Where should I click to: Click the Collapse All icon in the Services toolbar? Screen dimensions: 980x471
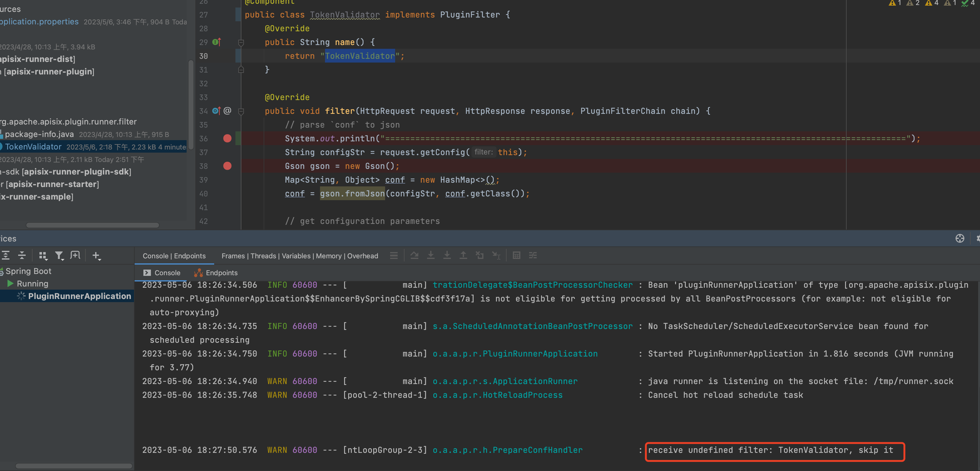pyautogui.click(x=22, y=256)
